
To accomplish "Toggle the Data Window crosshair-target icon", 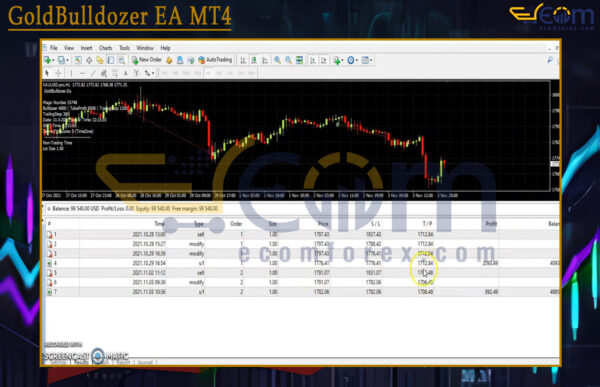I will coord(89,60).
